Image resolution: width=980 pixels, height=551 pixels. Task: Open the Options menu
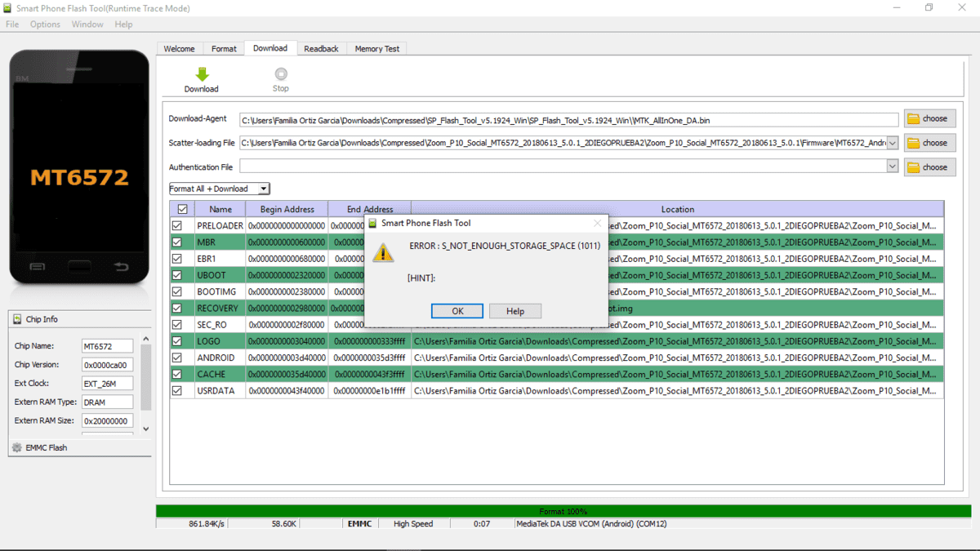pos(46,24)
